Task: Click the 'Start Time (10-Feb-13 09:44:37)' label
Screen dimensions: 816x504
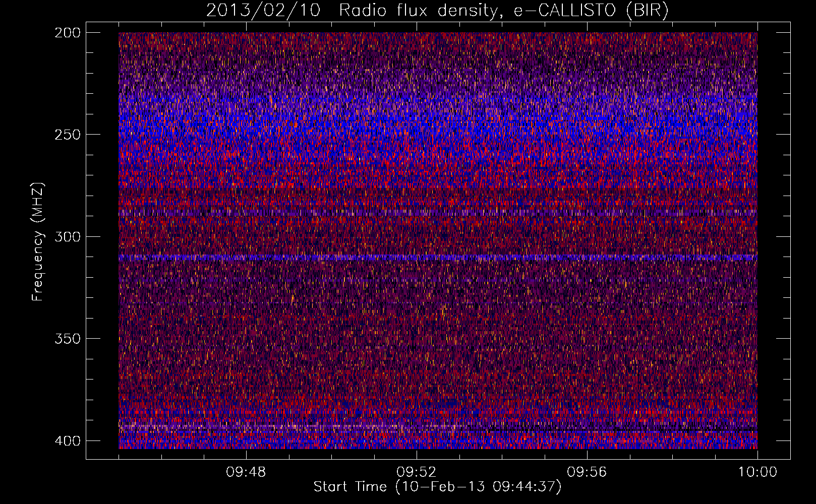Action: click(437, 487)
